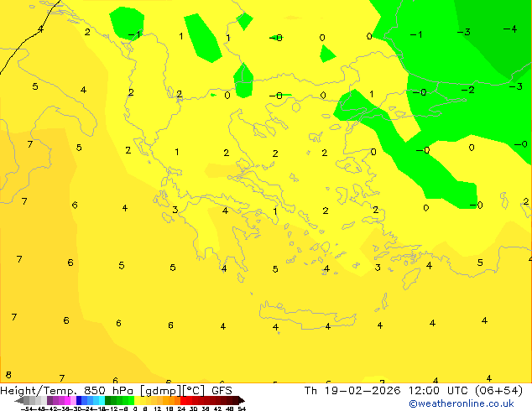Click the '8' temperature value on the map
This screenshot has width=532, height=411.
click(x=8, y=375)
